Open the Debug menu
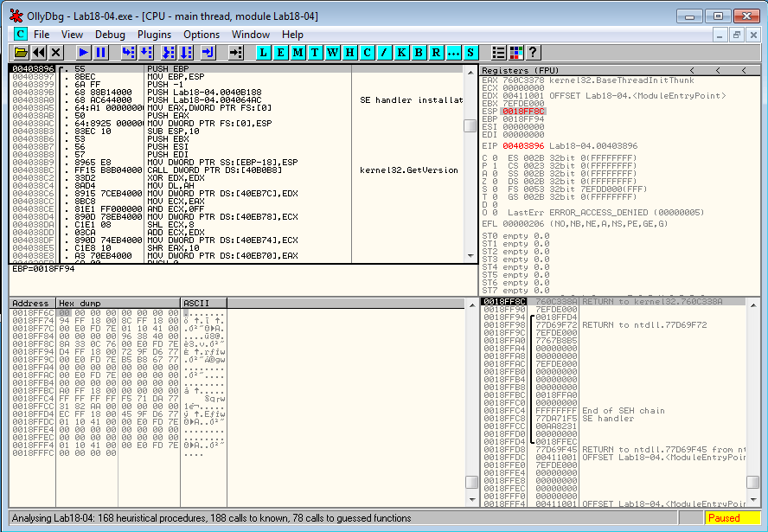The height and width of the screenshot is (532, 768). click(x=110, y=35)
